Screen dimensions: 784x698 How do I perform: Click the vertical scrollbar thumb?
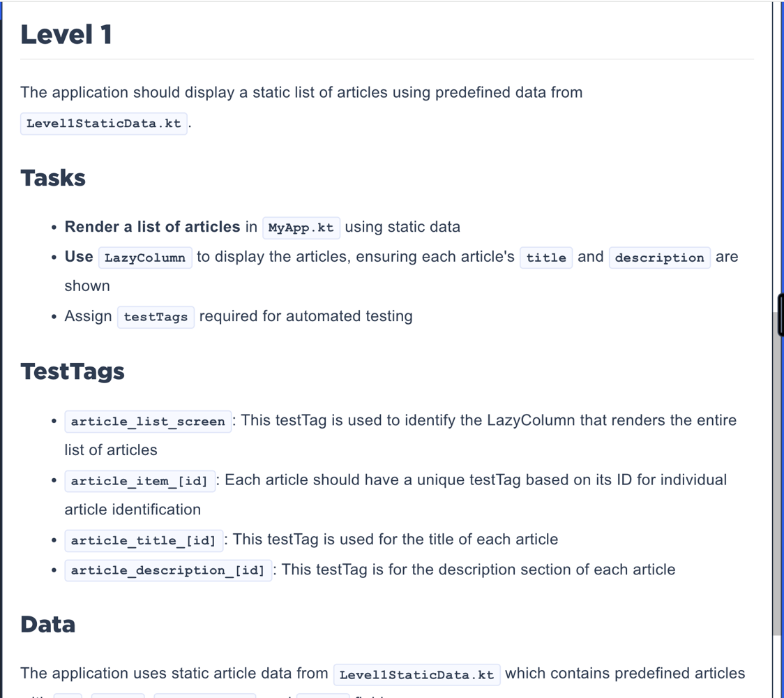click(x=777, y=475)
